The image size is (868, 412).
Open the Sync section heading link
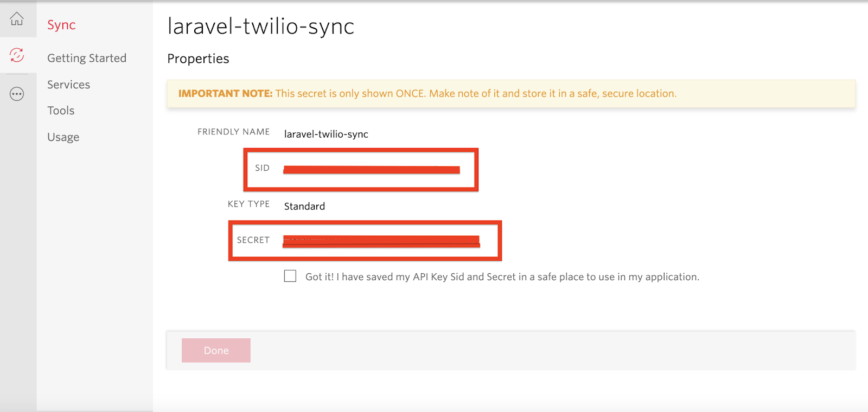click(x=61, y=25)
